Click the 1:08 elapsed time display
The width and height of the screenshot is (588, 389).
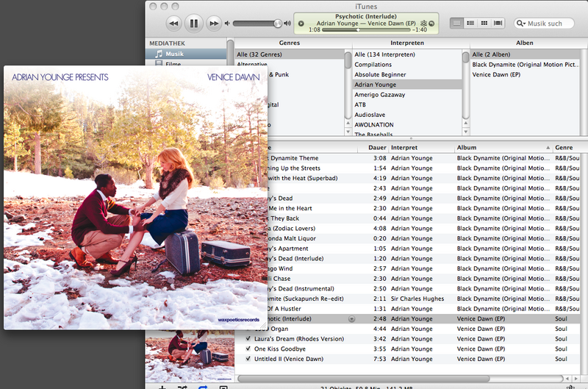(315, 29)
